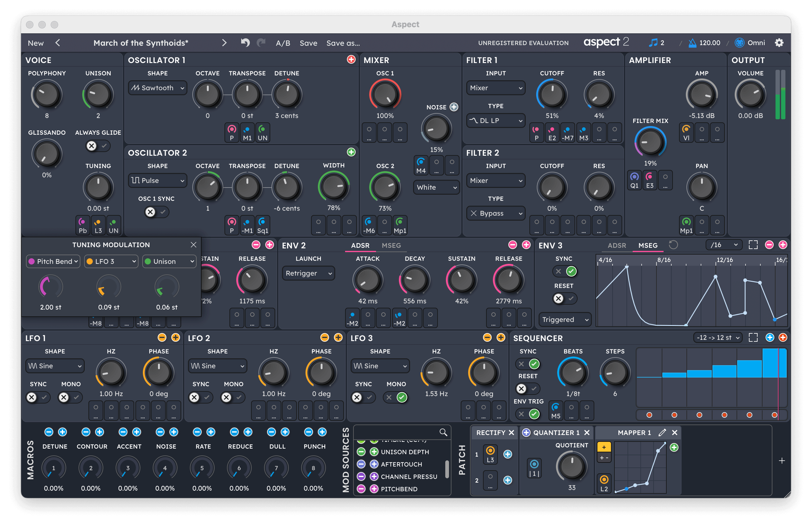This screenshot has height=524, width=812.
Task: Click the Oscillator 1 red plus icon
Action: point(351,60)
